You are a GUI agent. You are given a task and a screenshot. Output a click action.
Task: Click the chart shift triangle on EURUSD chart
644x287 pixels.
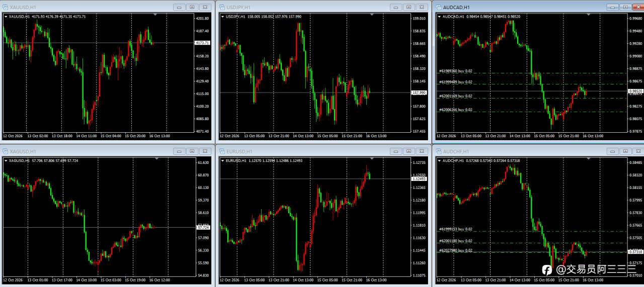coord(372,159)
